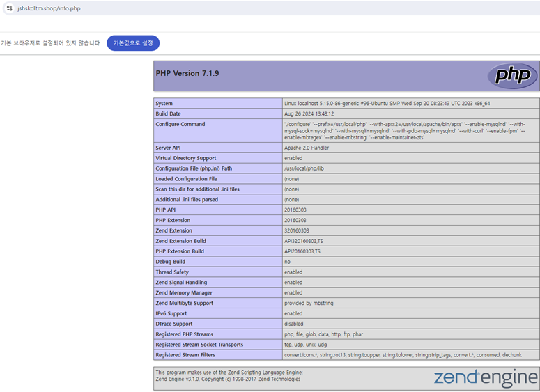This screenshot has height=392, width=540.
Task: Click the site information icon in address bar
Action: click(9, 8)
